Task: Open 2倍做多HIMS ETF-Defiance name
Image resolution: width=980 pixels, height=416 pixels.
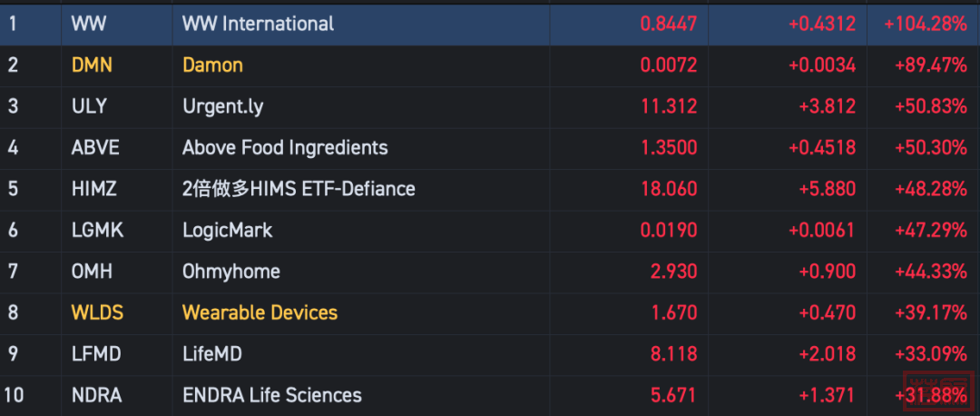Action: pos(299,189)
